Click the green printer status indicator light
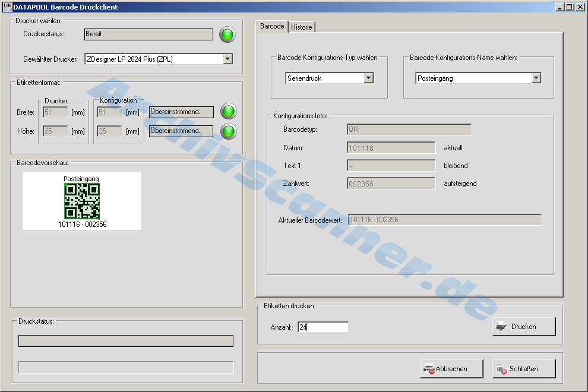 click(x=227, y=34)
